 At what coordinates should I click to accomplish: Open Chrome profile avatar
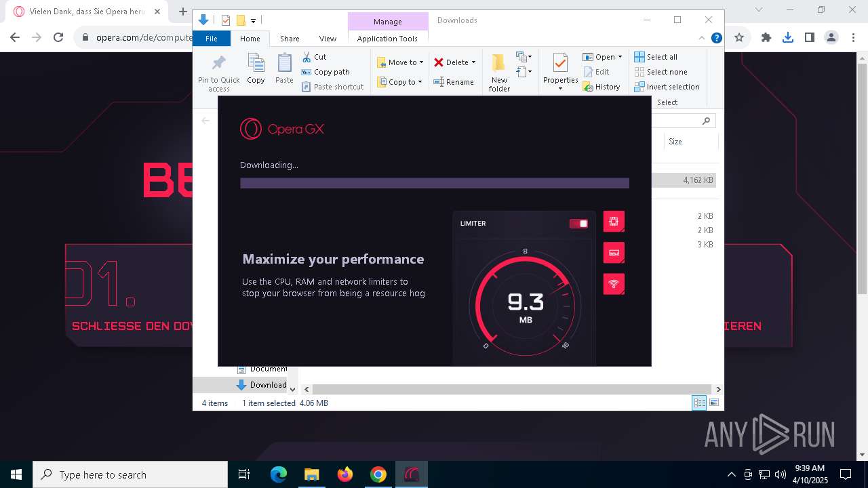831,38
